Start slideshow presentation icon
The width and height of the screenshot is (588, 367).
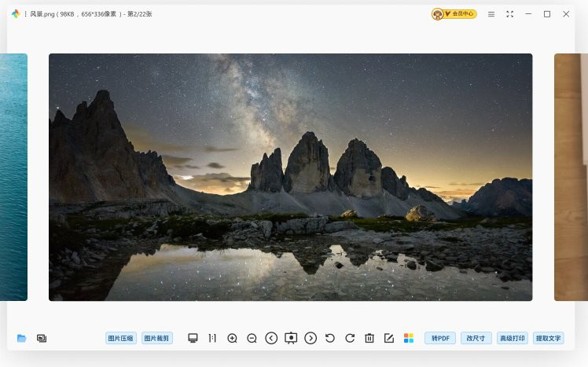coord(291,338)
